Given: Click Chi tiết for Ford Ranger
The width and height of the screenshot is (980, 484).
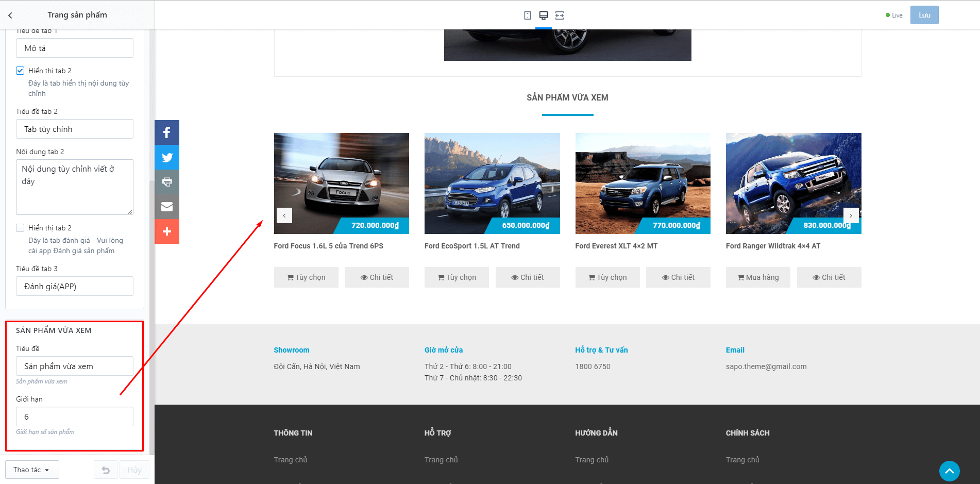Looking at the screenshot, I should pyautogui.click(x=829, y=277).
